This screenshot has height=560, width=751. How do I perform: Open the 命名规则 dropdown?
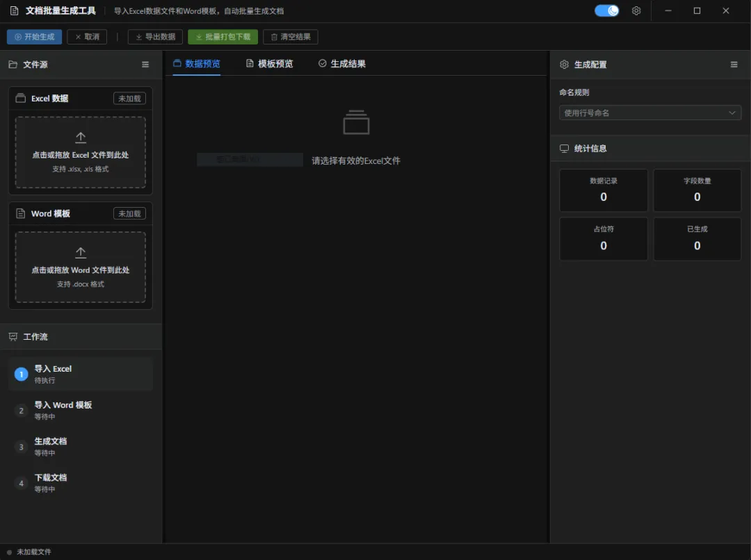[x=650, y=113]
